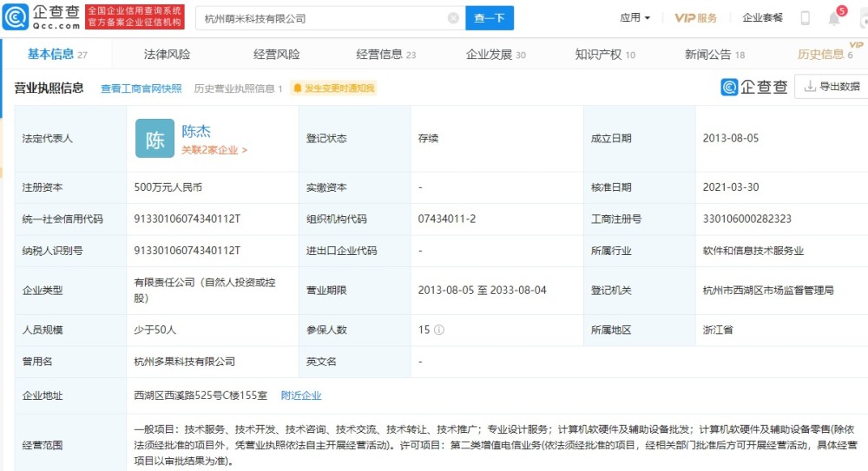868x471 pixels.
Task: Select staff size 少于50人
Action: pyautogui.click(x=155, y=330)
